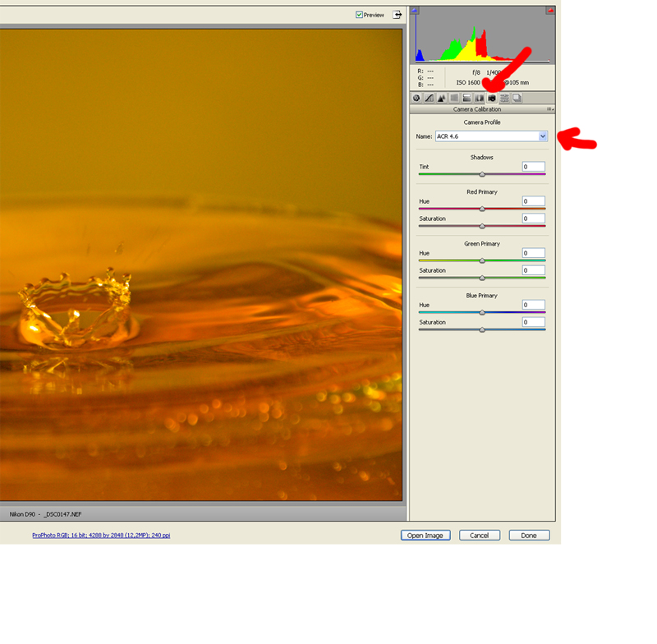Screen dimensions: 657x644
Task: Toggle the highlight clipping warning on histogram
Action: pos(550,11)
